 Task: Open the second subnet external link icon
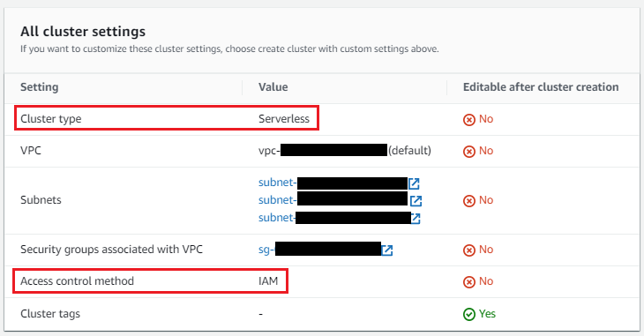pos(416,200)
